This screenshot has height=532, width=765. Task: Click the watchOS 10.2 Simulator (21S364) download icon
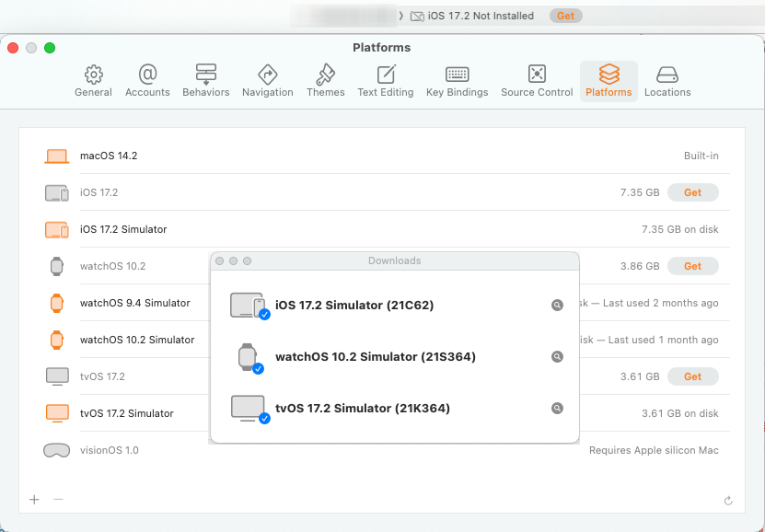coord(249,357)
